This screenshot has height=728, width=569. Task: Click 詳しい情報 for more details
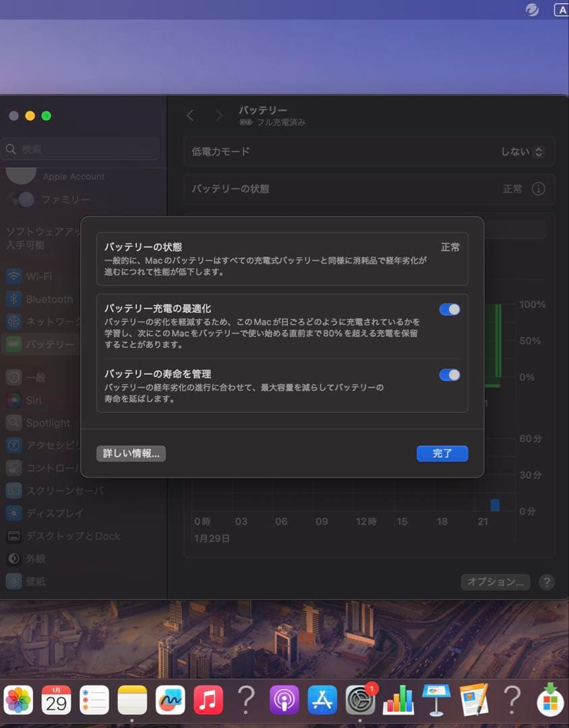[131, 454]
